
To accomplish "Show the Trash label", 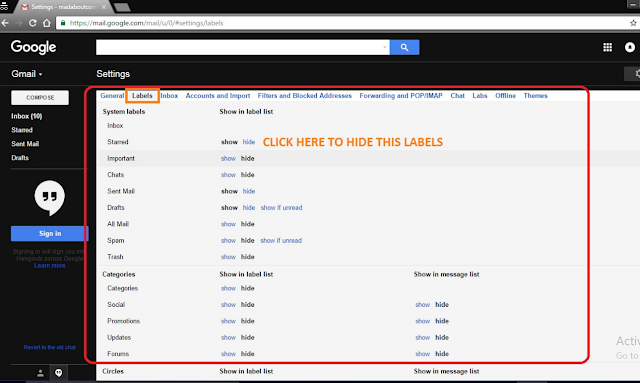I will coord(228,257).
